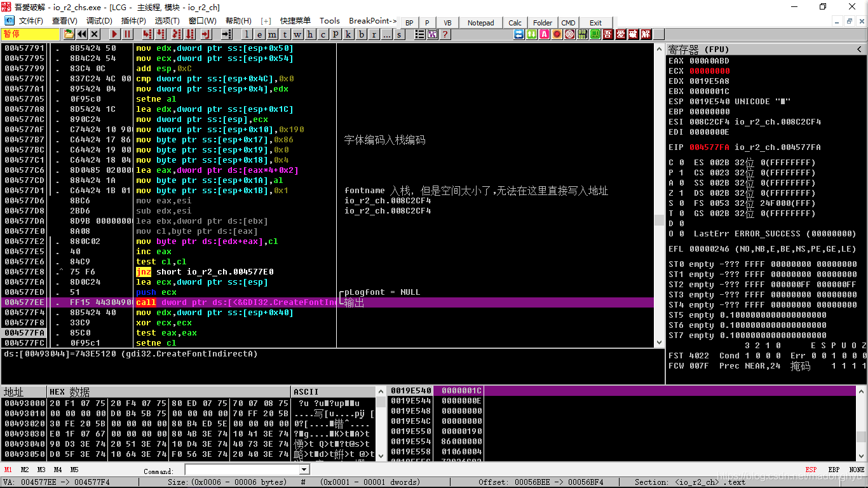Image resolution: width=868 pixels, height=488 pixels.
Task: Open Handles window with 'h' button
Action: point(310,34)
